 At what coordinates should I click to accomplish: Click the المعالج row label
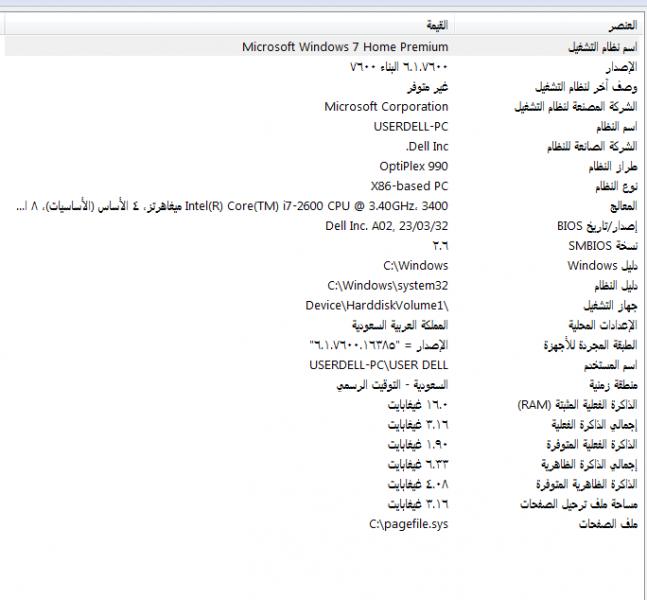point(624,206)
